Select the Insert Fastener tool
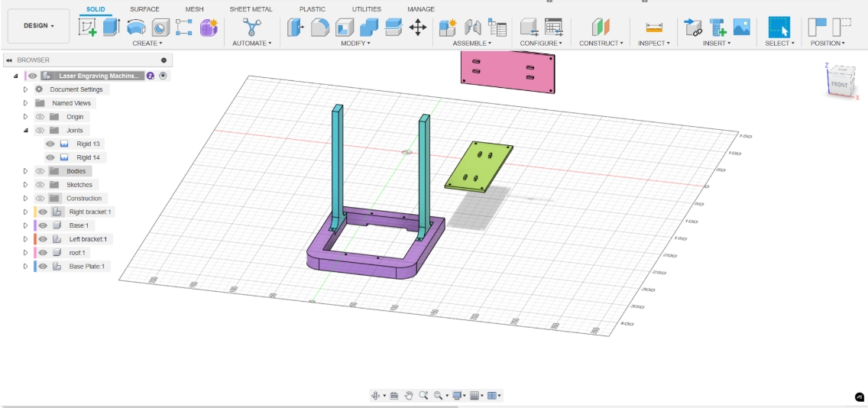Screen dimensions: 868x408 point(717,28)
